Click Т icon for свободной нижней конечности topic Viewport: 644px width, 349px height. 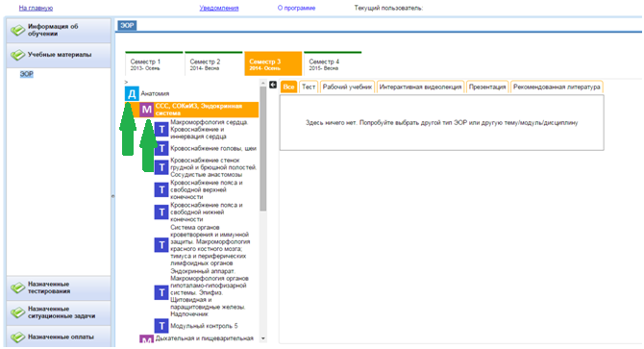[x=161, y=212]
